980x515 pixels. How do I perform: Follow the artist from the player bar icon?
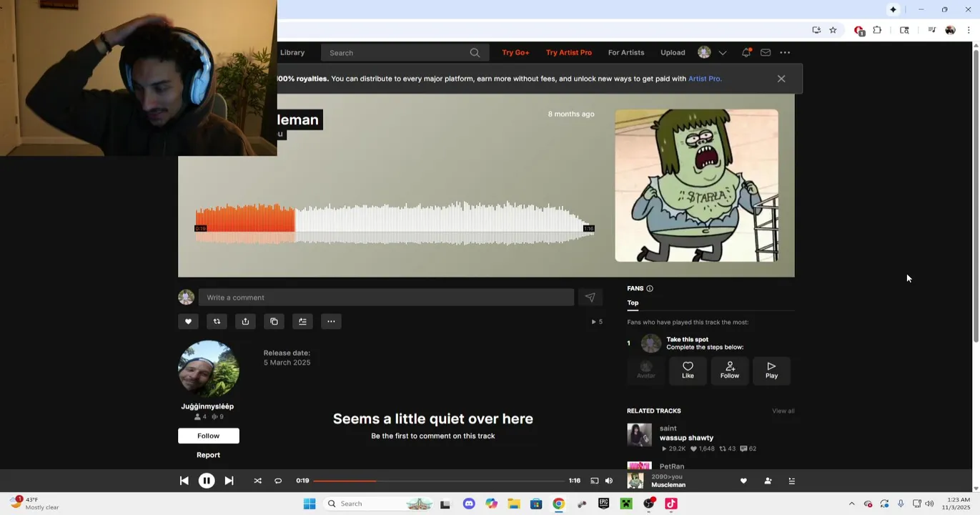(x=768, y=481)
